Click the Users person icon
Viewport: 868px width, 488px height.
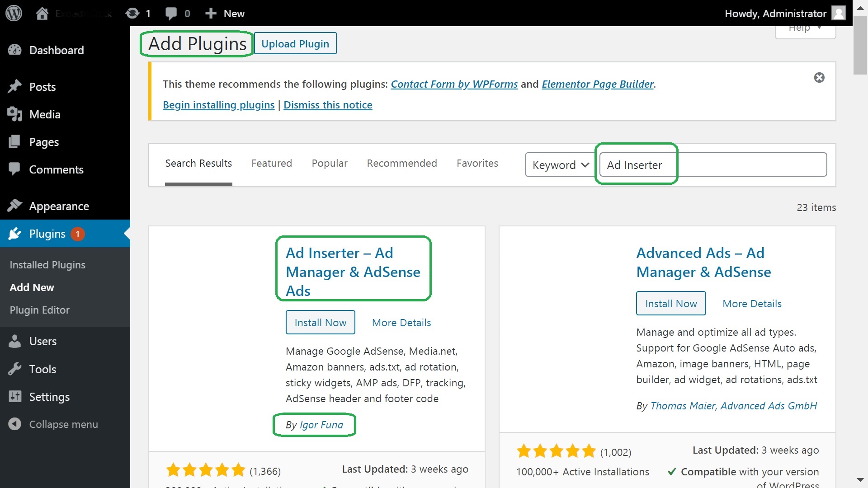(14, 341)
